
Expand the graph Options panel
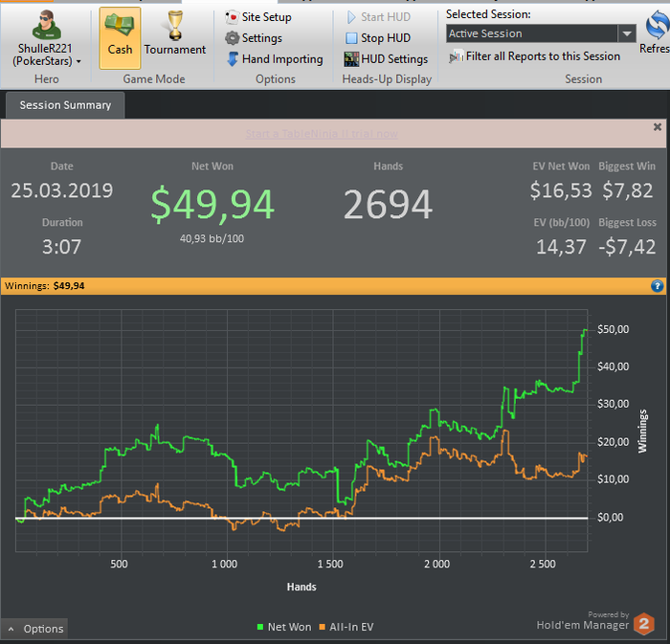tap(34, 629)
